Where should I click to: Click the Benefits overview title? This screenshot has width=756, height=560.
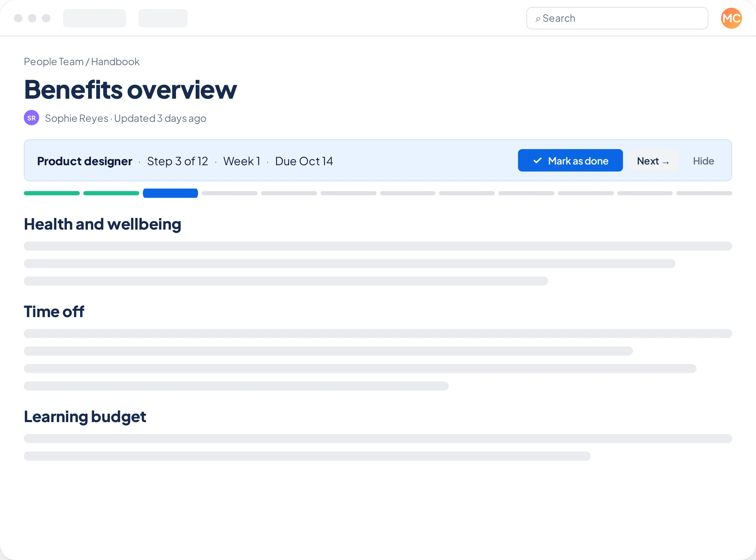[x=130, y=90]
